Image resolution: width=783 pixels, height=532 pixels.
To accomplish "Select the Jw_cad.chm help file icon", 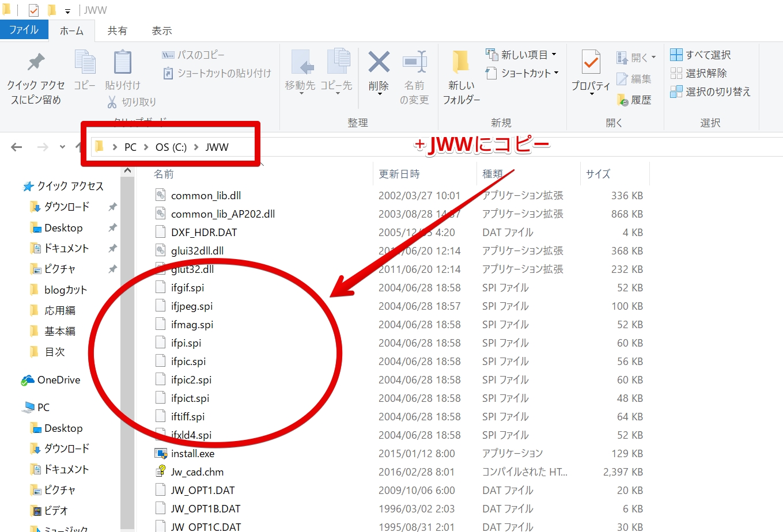I will (x=161, y=472).
